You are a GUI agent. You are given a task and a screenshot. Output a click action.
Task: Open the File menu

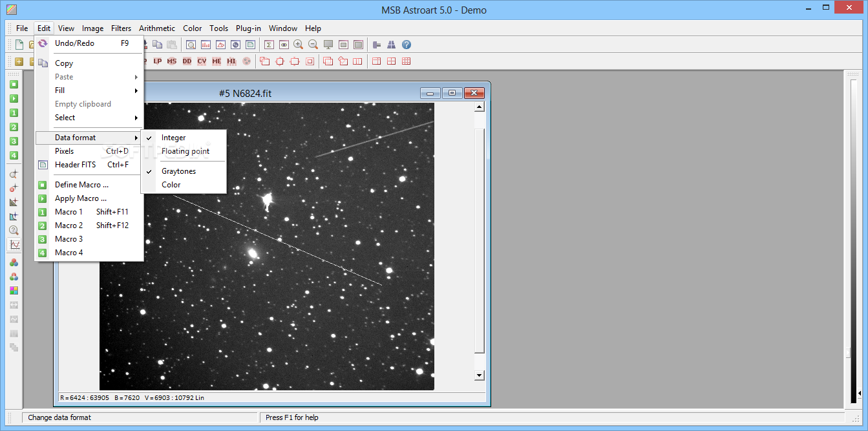22,28
